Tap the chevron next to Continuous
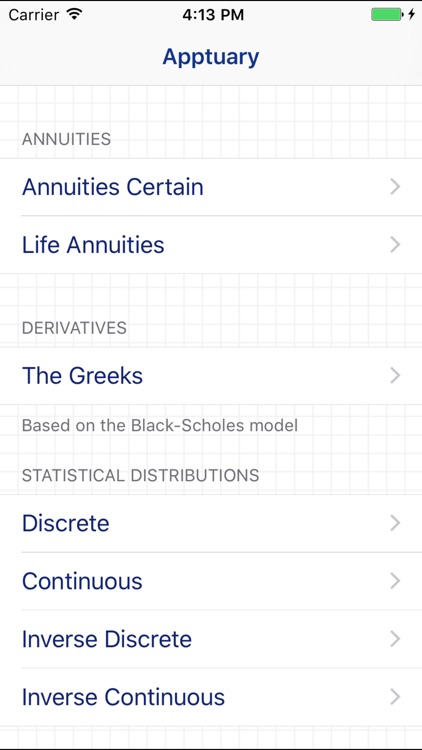Image resolution: width=422 pixels, height=750 pixels. [x=395, y=581]
